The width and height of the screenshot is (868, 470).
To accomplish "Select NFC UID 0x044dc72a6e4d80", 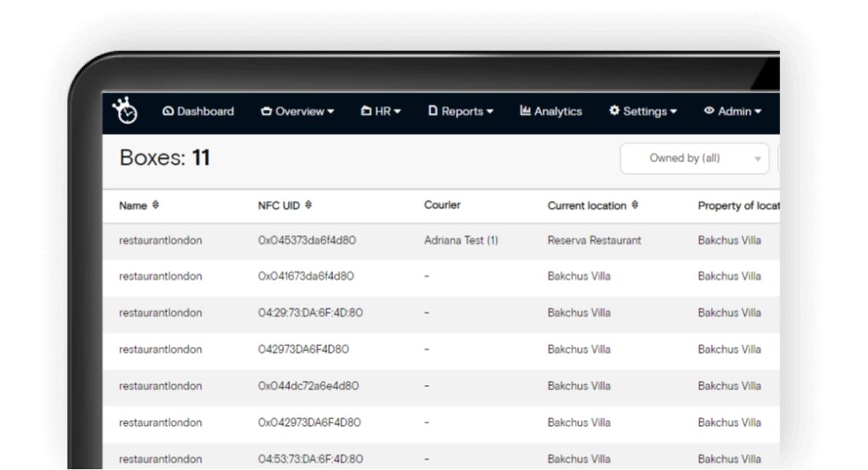I will pyautogui.click(x=308, y=386).
